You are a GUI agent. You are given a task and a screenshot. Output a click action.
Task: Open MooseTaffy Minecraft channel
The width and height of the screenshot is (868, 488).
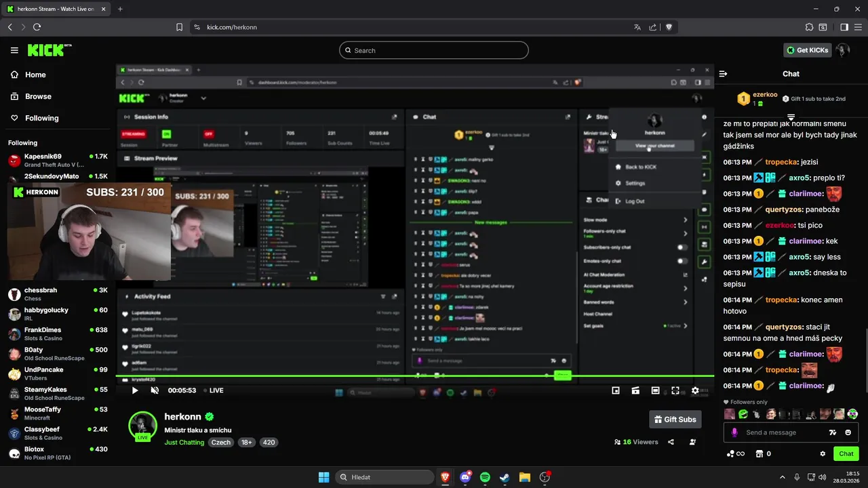click(x=58, y=413)
